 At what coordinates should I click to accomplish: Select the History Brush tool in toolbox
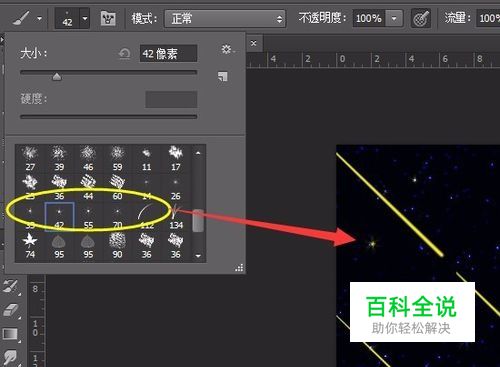(11, 287)
